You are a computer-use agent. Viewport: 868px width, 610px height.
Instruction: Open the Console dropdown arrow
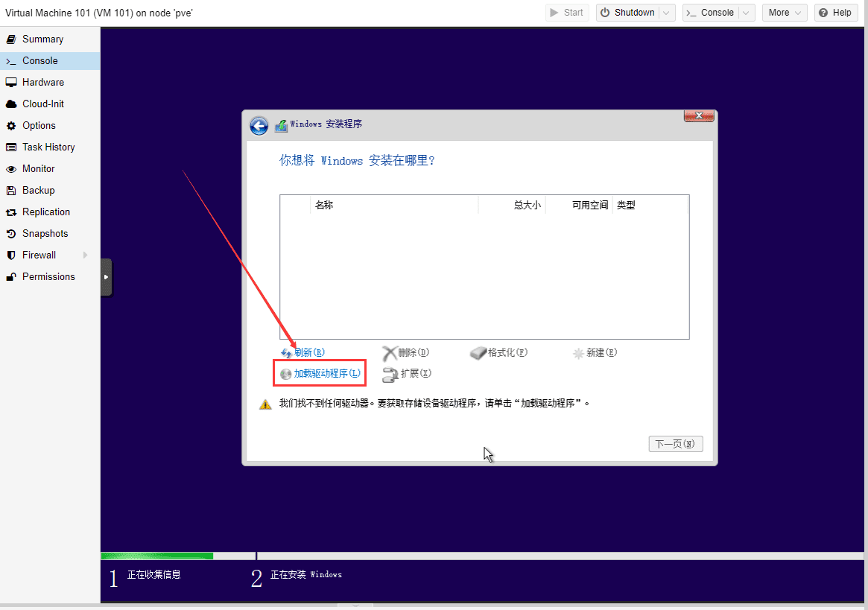[747, 13]
